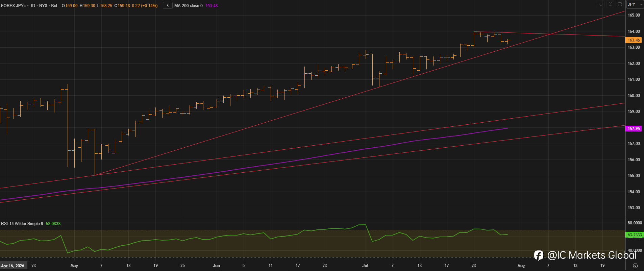Click the Bid label in the header
This screenshot has height=271, width=644.
[x=54, y=6]
